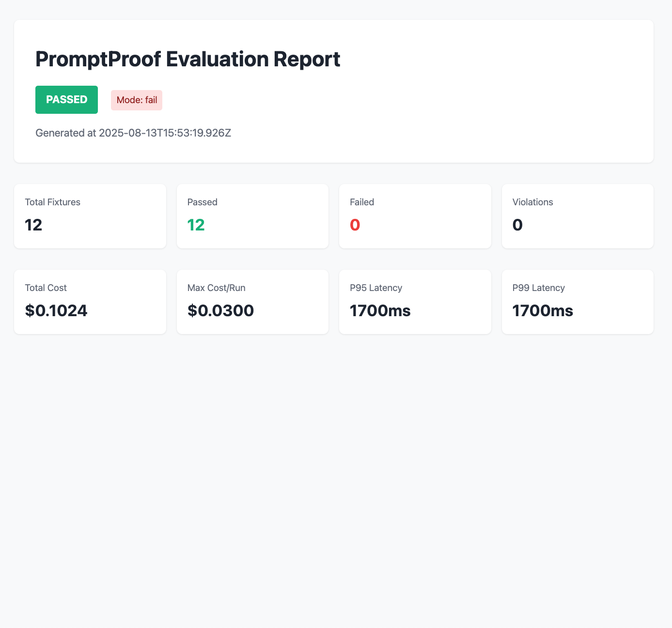Click the P99 Latency label
672x628 pixels.
click(x=538, y=288)
